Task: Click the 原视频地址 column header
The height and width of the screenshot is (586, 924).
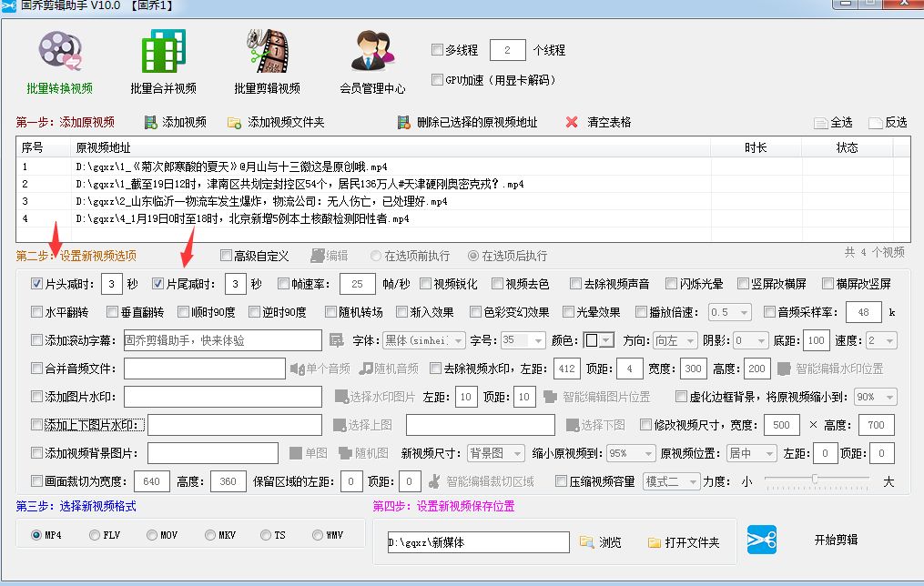Action: tap(391, 147)
